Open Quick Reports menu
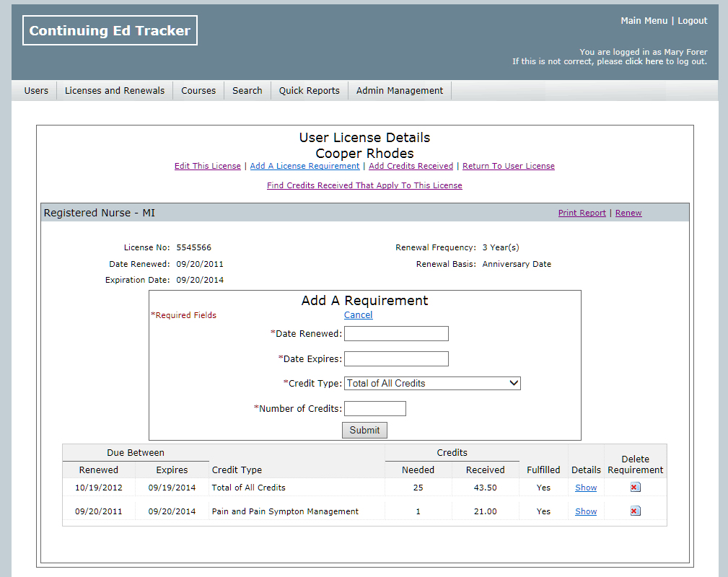728x577 pixels. pyautogui.click(x=309, y=91)
